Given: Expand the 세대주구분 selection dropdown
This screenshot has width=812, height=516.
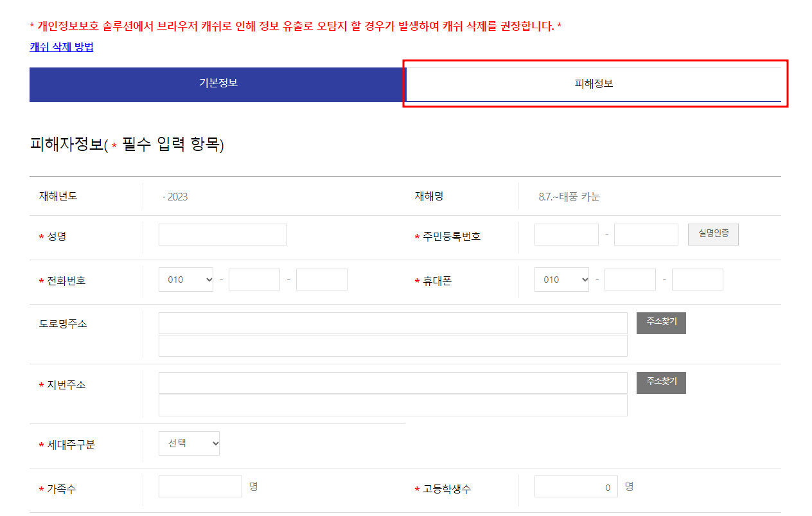Looking at the screenshot, I should tap(189, 443).
